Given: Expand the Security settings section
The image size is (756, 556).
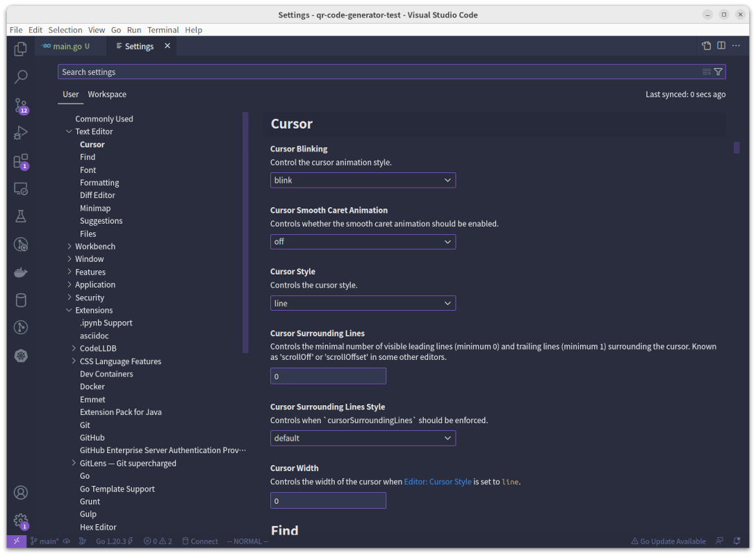Looking at the screenshot, I should 69,297.
